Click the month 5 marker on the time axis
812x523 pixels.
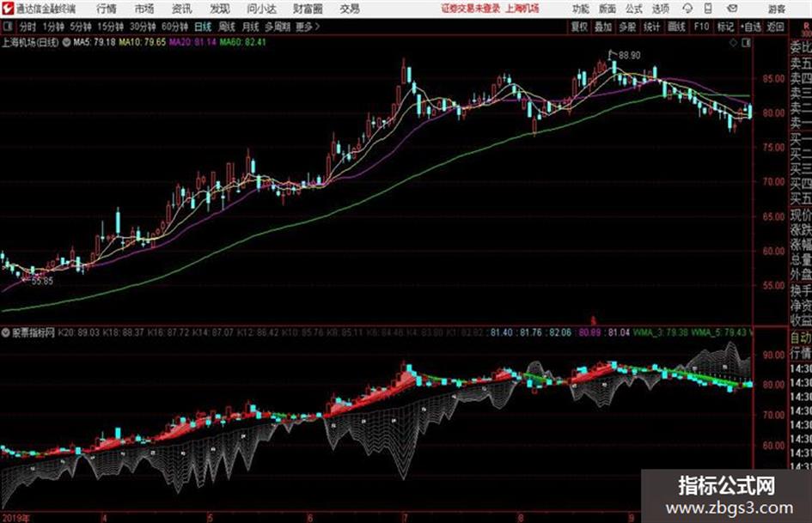[x=210, y=518]
